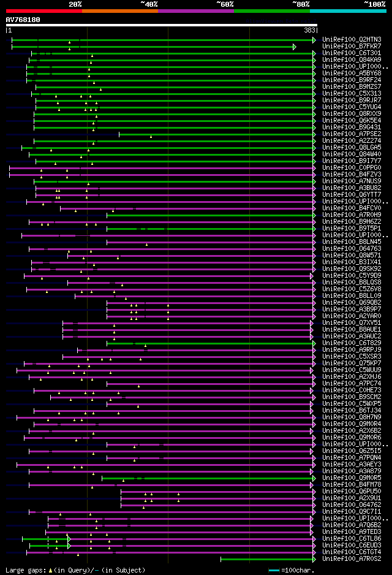Select the query name AV768180

23,20
